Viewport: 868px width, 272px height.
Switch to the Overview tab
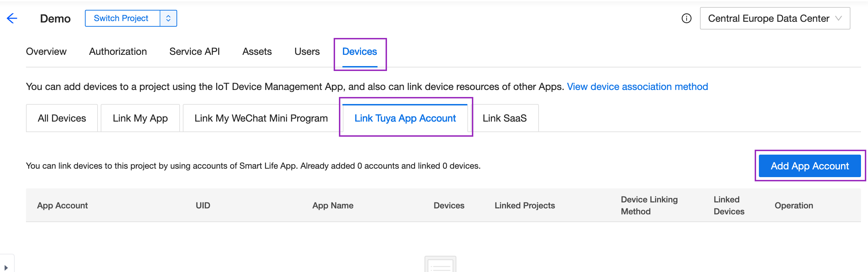[x=46, y=52]
